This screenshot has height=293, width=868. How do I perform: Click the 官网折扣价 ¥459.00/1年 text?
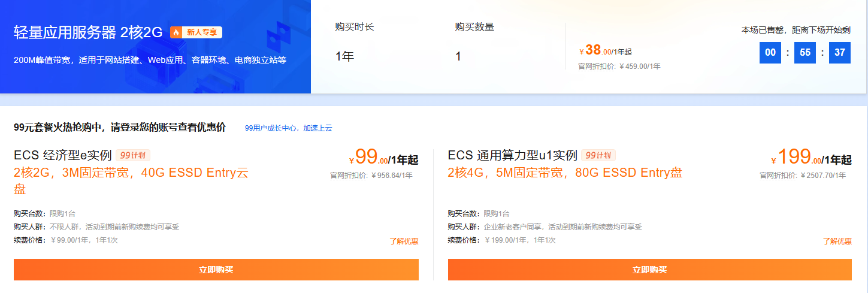619,67
